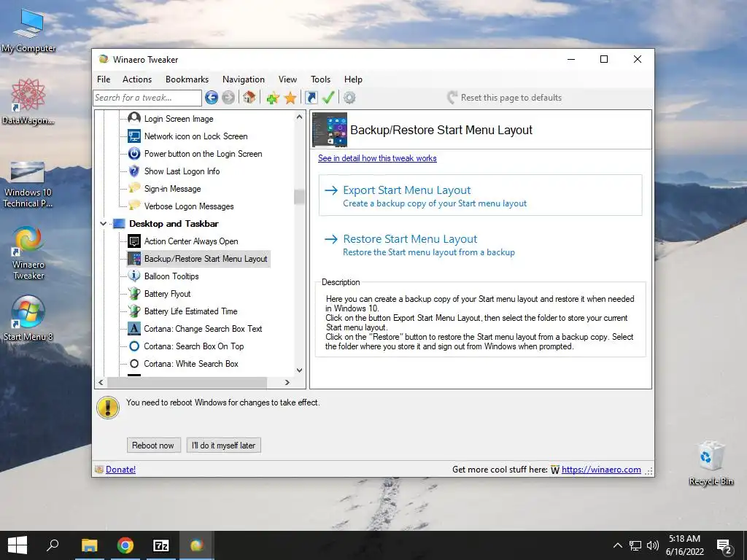747x560 pixels.
Task: Open notification center in taskbar
Action: click(x=724, y=545)
